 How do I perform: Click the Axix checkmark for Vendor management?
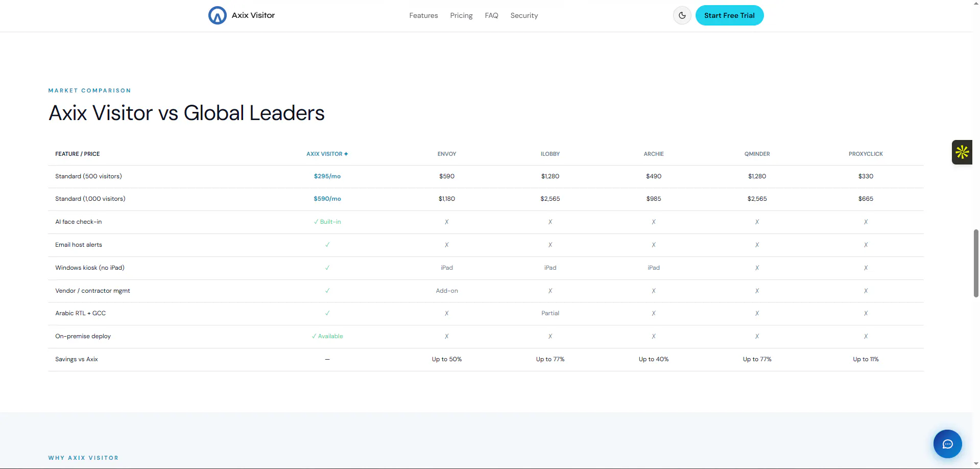(x=327, y=291)
